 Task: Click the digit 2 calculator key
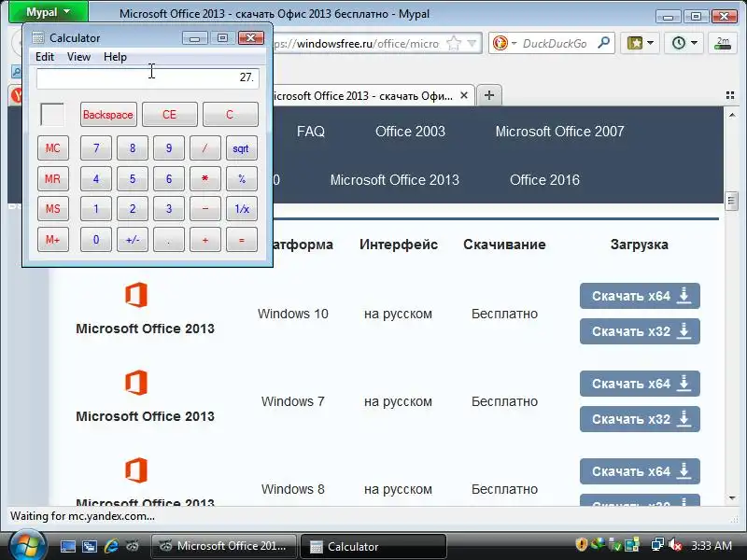tap(133, 208)
